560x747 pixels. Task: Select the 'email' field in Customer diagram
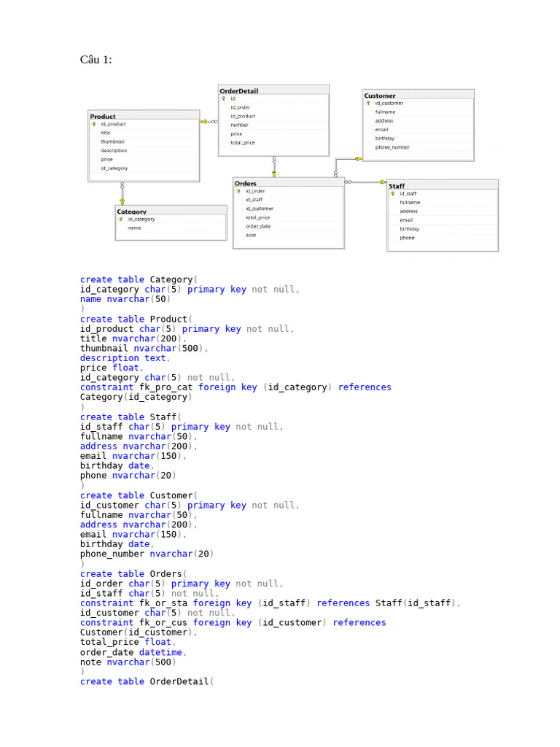(381, 130)
